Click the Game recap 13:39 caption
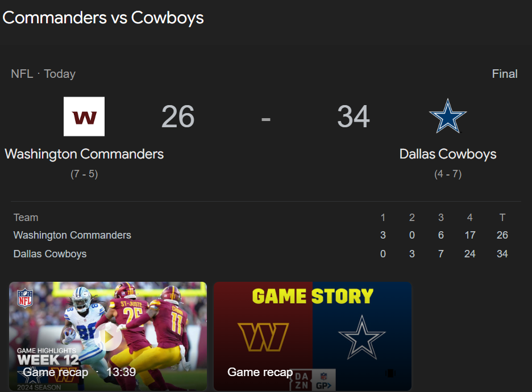532x392 pixels. point(80,372)
